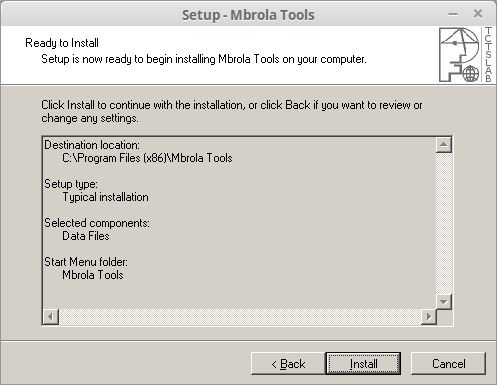Click the Selected components label in summary
This screenshot has width=497, height=385.
97,223
